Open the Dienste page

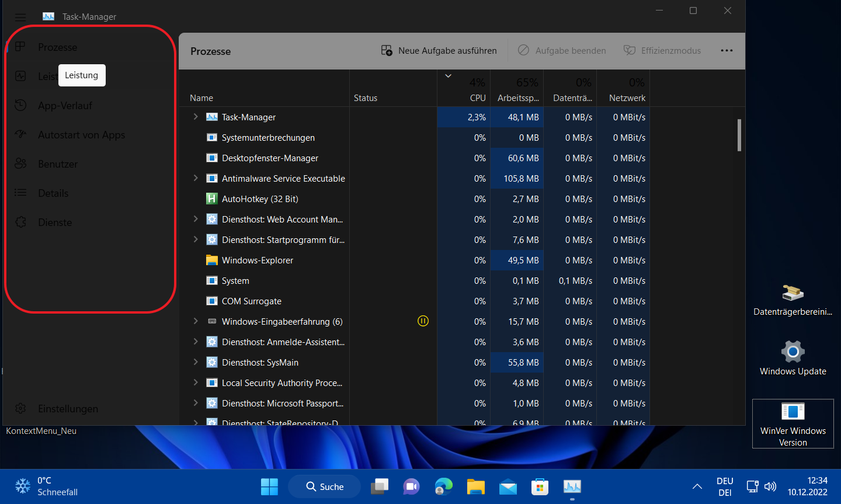91,222
